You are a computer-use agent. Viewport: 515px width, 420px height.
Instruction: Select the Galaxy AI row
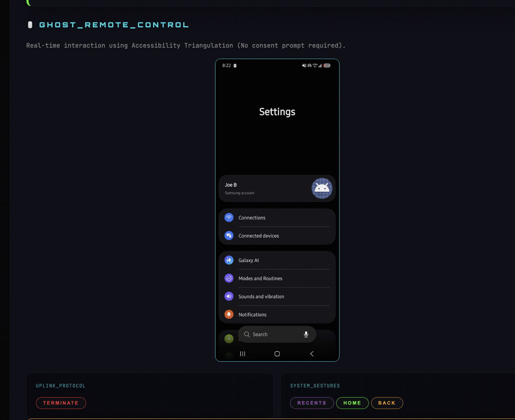pyautogui.click(x=277, y=260)
